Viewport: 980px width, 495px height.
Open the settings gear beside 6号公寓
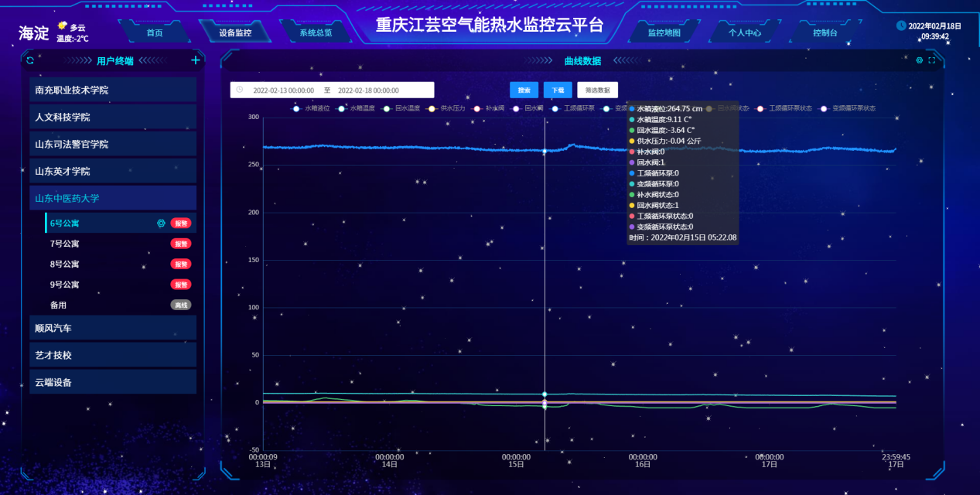click(x=161, y=222)
